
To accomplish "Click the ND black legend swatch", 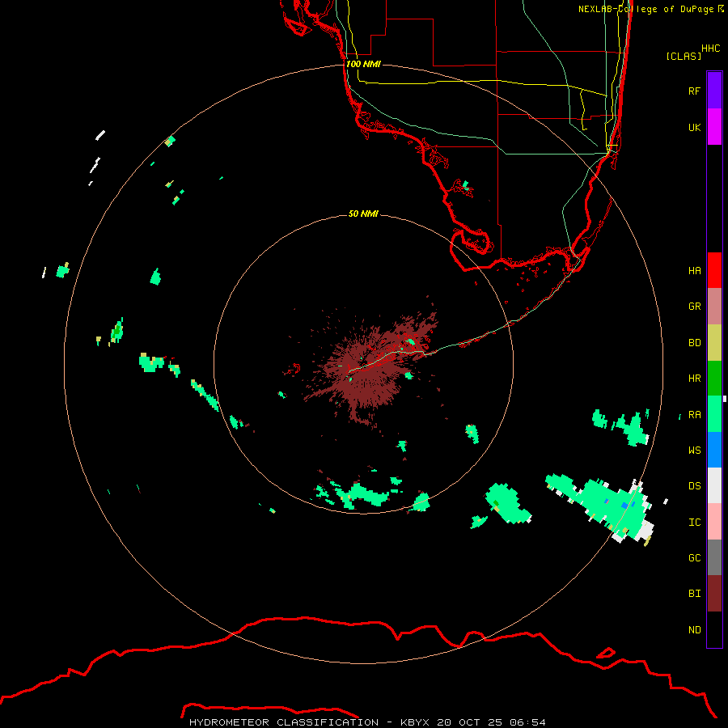I will (714, 629).
